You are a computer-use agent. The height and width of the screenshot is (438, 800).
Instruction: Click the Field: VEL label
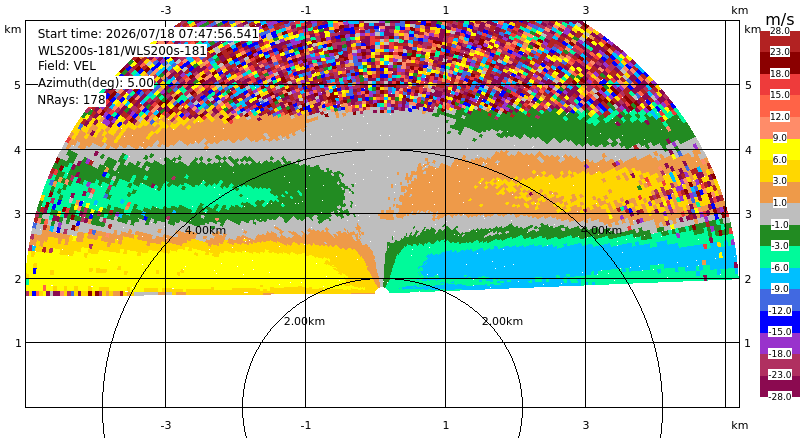[67, 66]
